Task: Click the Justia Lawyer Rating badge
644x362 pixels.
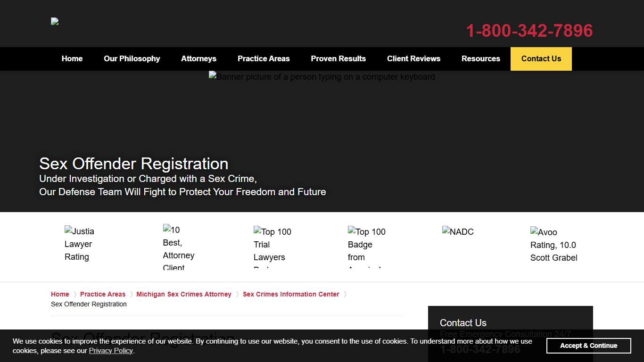Action: [79, 244]
